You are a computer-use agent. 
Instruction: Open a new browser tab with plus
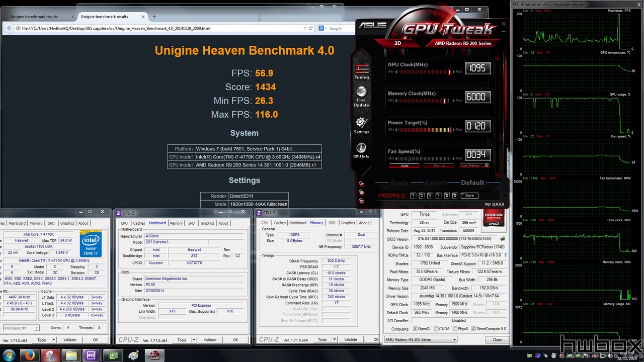(x=154, y=17)
